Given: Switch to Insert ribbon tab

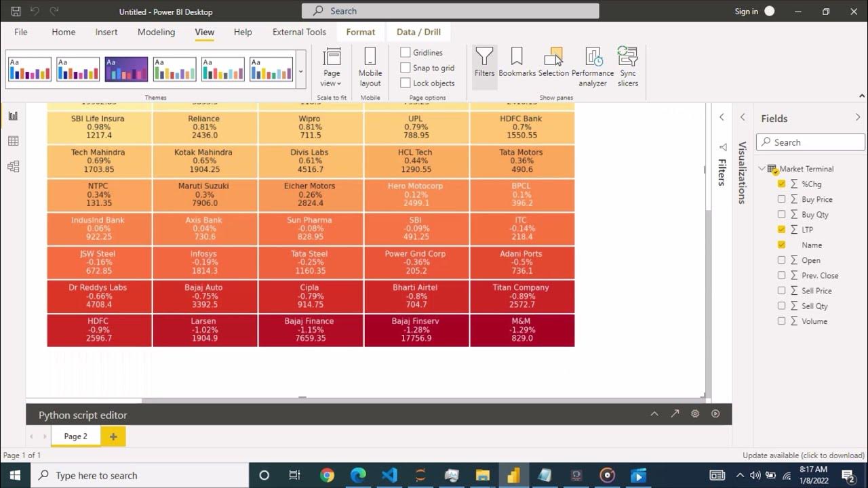Looking at the screenshot, I should tap(106, 32).
